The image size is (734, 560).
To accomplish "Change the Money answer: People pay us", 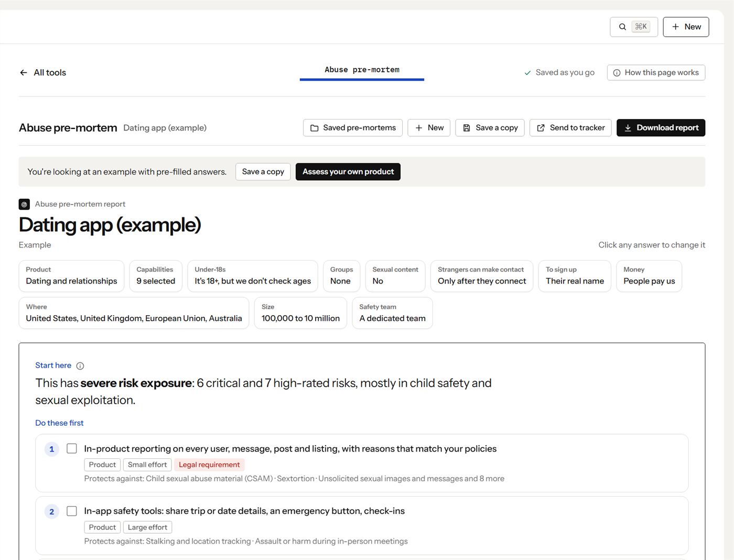I will (x=649, y=276).
